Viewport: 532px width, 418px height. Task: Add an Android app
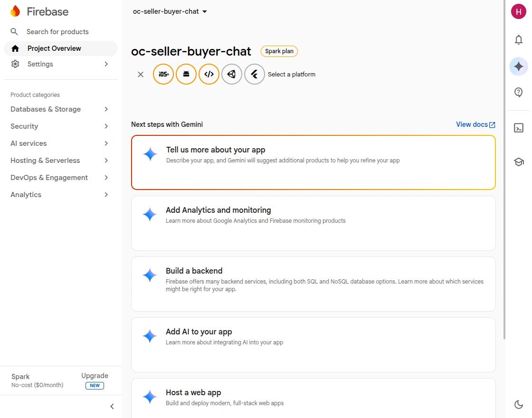click(186, 74)
